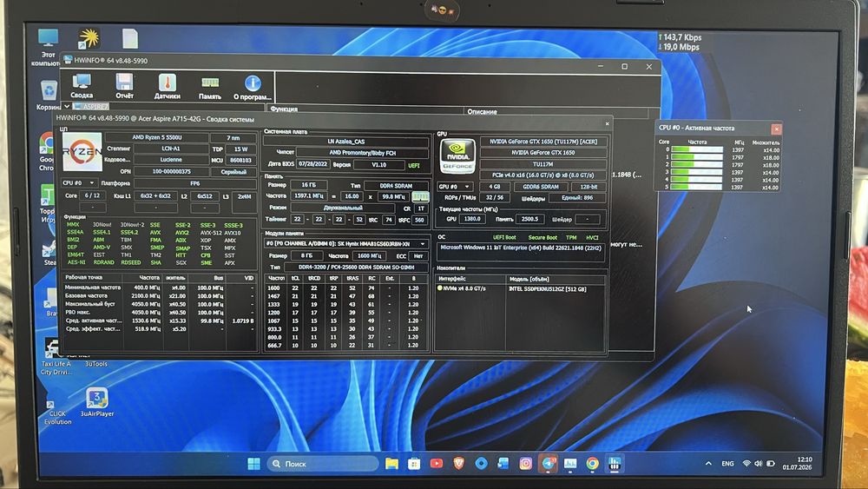Click the NVIDIA GeForce GTX 1650 (TU117M) [ACER] field
The image size is (868, 489).
point(543,142)
